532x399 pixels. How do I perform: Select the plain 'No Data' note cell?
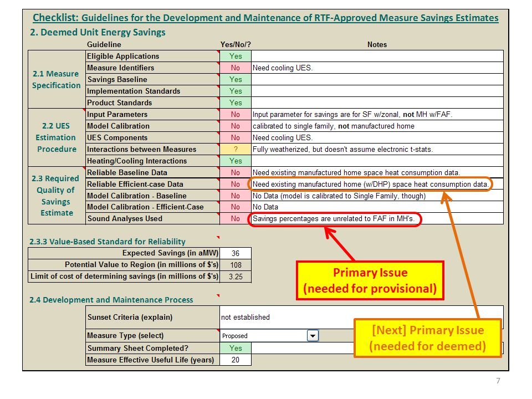377,207
